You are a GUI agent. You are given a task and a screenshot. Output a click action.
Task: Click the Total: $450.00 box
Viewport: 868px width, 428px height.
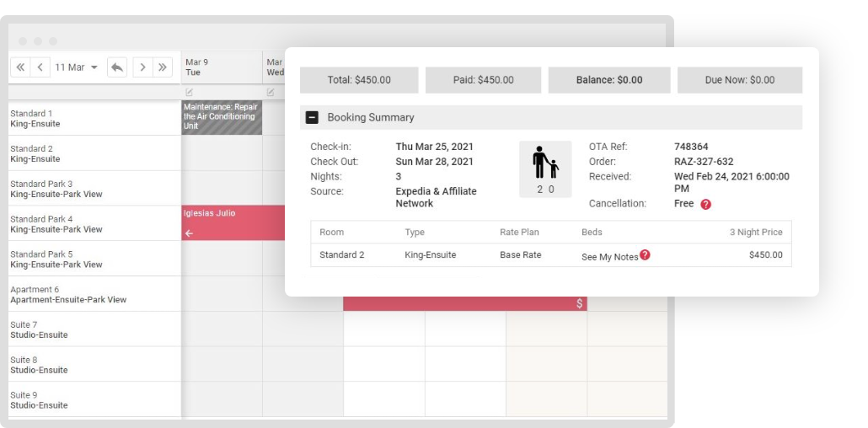click(x=359, y=80)
